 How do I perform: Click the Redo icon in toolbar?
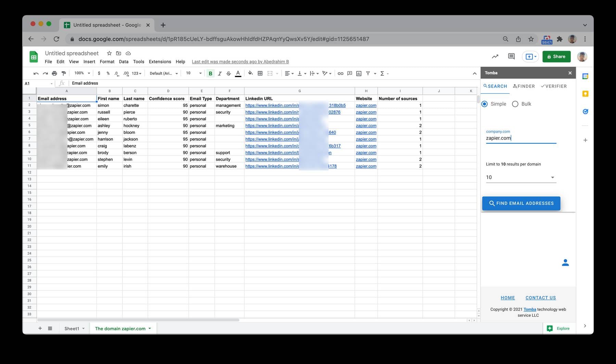click(45, 74)
